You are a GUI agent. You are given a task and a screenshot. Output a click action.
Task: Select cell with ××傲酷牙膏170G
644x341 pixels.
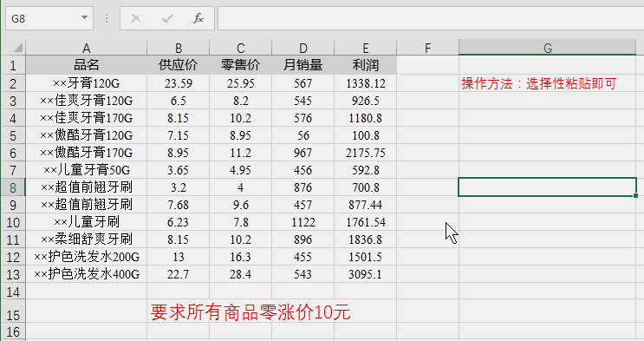[87, 153]
